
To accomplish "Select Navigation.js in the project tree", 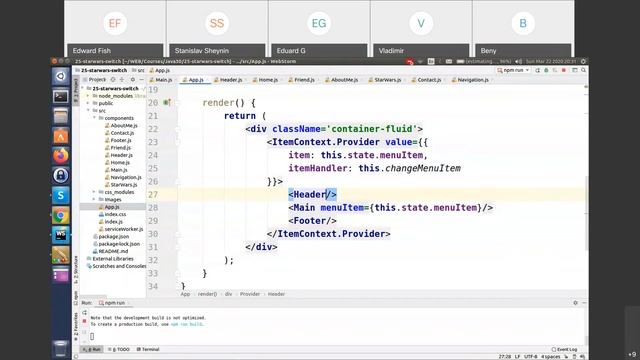I will pyautogui.click(x=126, y=177).
